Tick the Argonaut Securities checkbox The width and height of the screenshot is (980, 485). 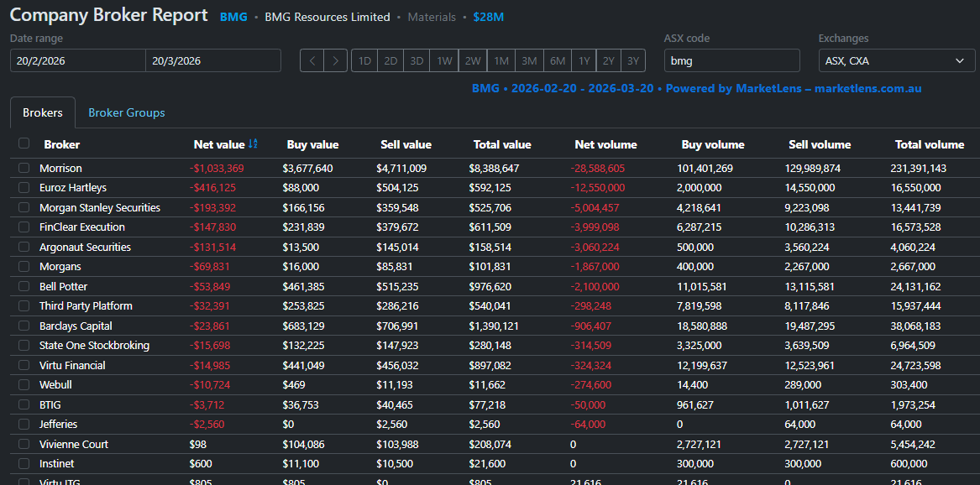[24, 247]
